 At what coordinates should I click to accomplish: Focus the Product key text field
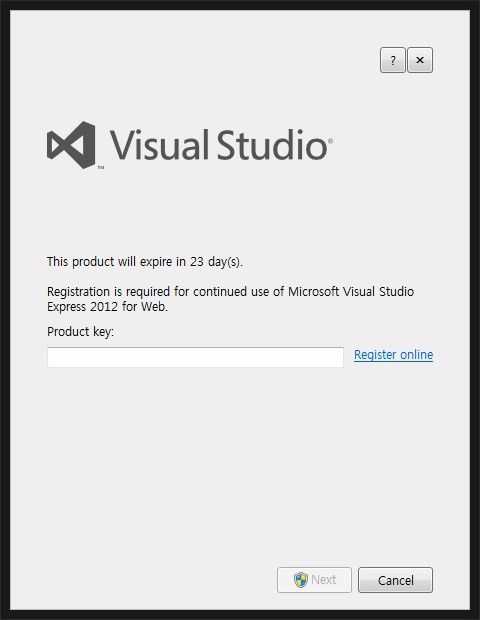195,357
